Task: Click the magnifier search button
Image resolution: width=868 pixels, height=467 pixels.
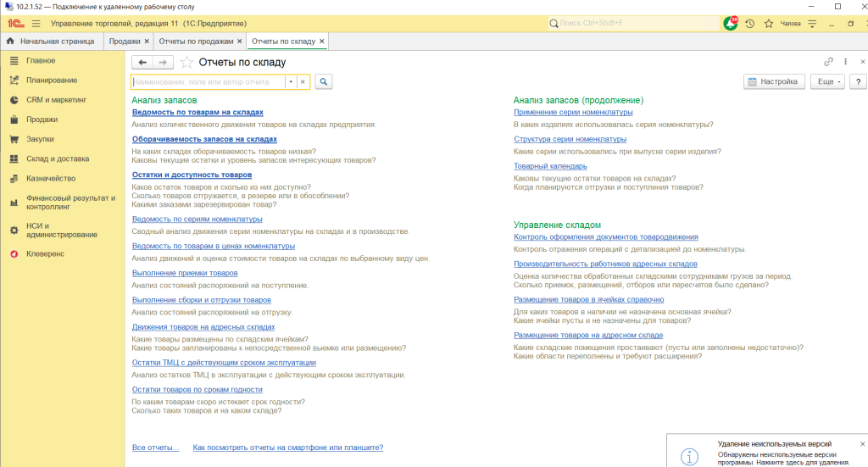Action: [324, 82]
